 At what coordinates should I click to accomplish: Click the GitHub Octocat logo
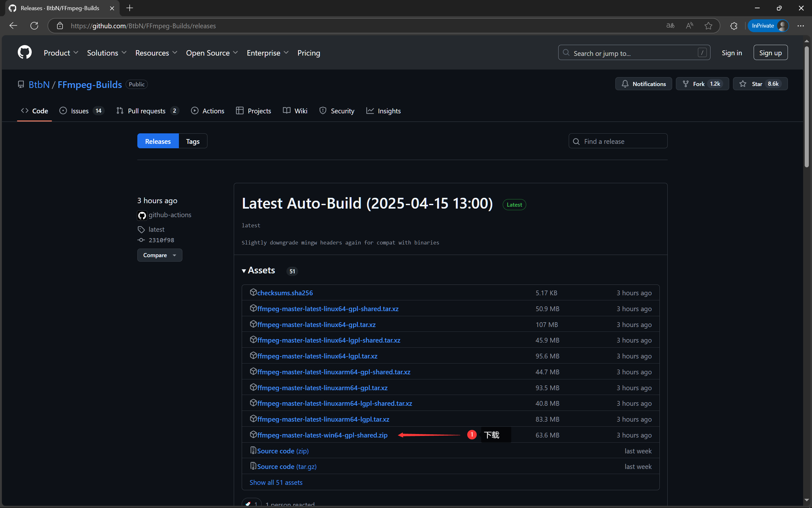24,52
